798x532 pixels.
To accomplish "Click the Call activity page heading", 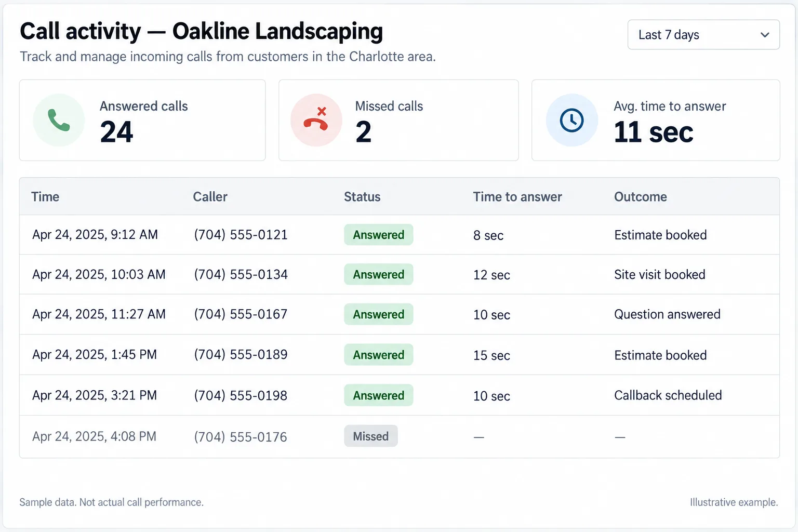I will tap(202, 31).
